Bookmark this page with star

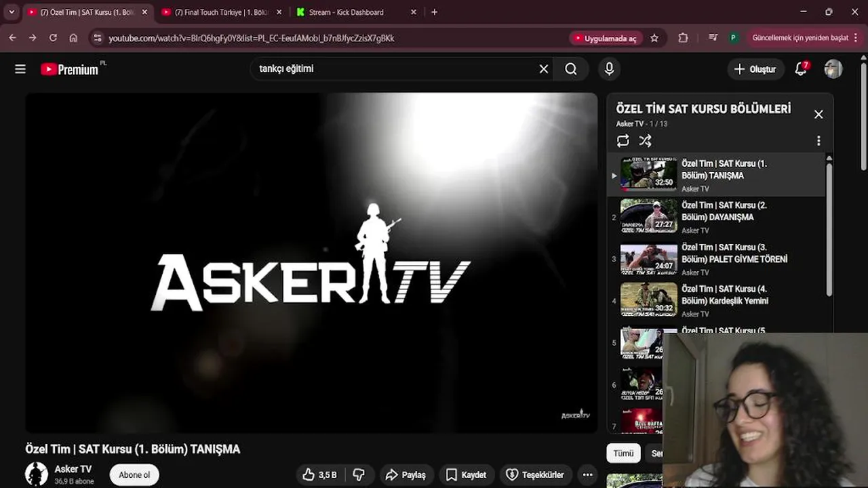[x=654, y=39]
